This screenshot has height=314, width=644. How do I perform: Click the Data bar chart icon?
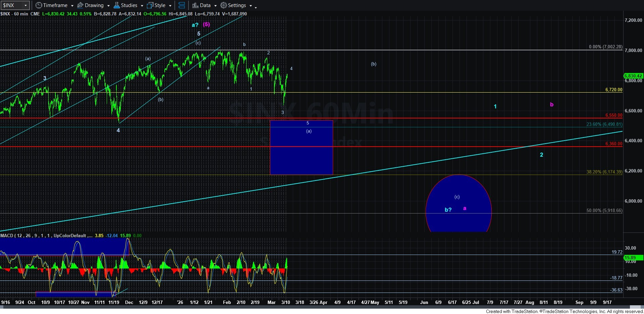[195, 5]
